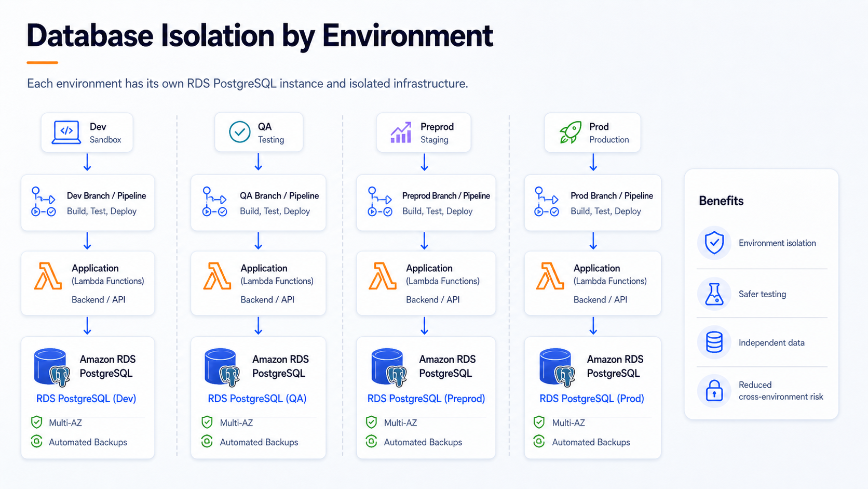This screenshot has height=489, width=868.
Task: Click the subtitle about RDS PostgreSQL instances
Action: 248,84
